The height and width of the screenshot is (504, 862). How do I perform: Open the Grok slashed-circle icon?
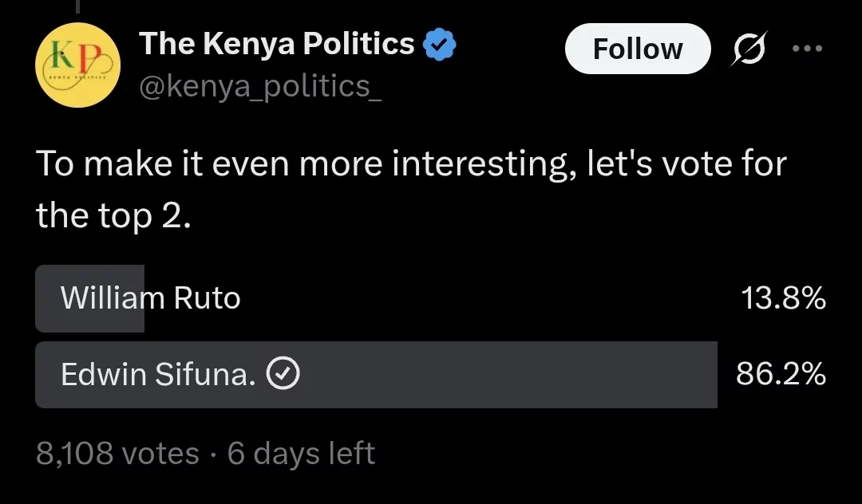tap(748, 49)
